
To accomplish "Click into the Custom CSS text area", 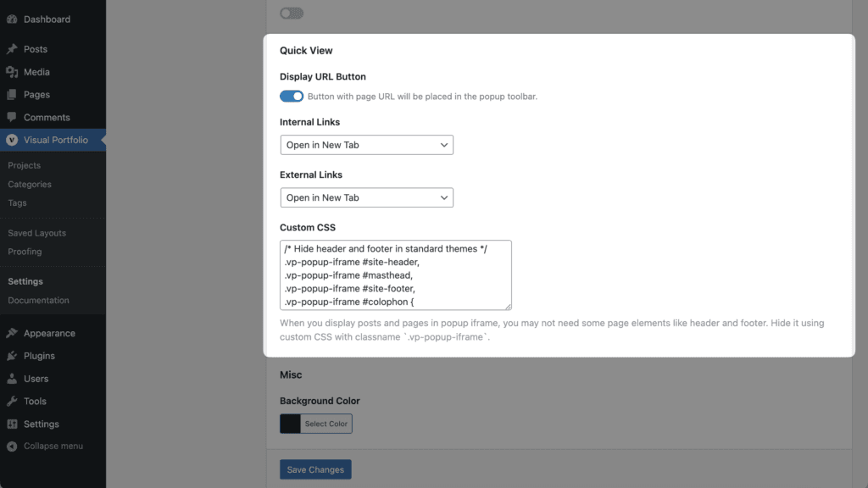I will tap(396, 275).
